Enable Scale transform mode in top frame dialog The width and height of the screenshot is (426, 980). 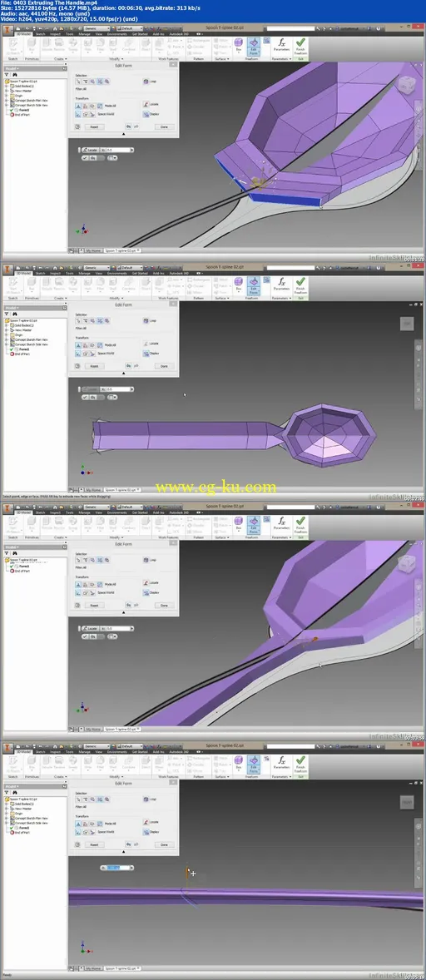coord(99,106)
